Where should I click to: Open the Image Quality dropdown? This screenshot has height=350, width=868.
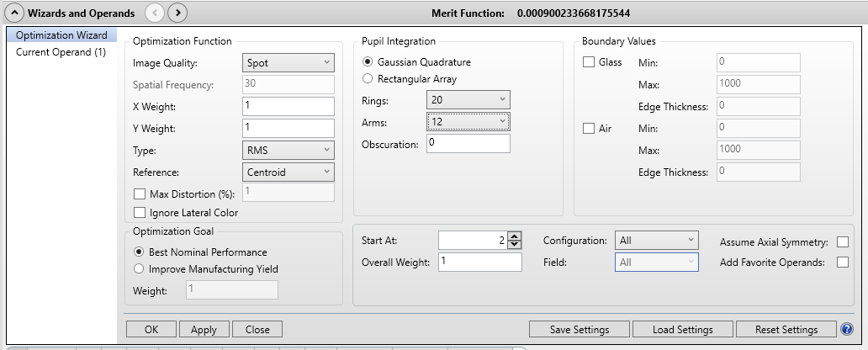click(288, 63)
